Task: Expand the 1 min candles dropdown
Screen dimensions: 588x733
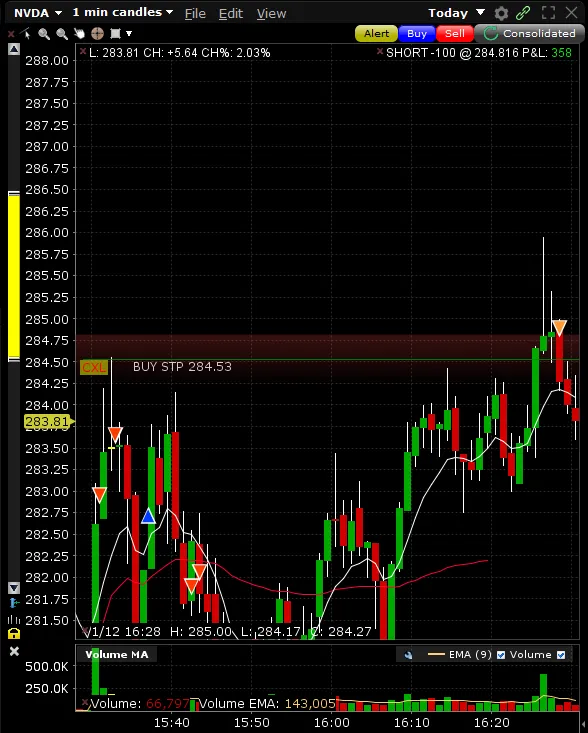Action: [x=122, y=13]
